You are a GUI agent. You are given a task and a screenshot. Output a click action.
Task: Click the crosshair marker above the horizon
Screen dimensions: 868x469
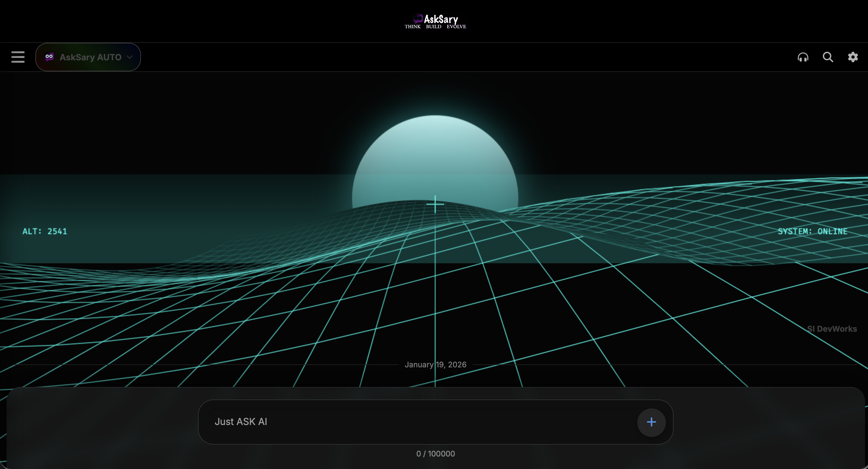(x=435, y=204)
